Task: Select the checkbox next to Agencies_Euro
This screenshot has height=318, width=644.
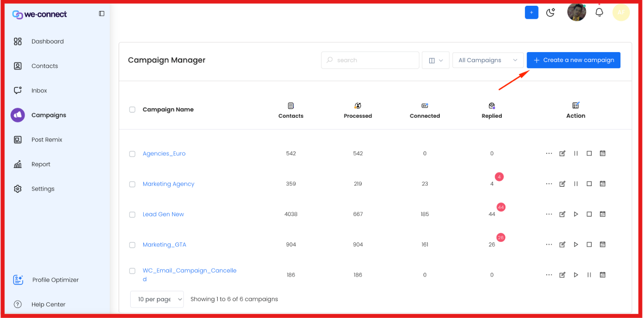Action: pos(132,153)
